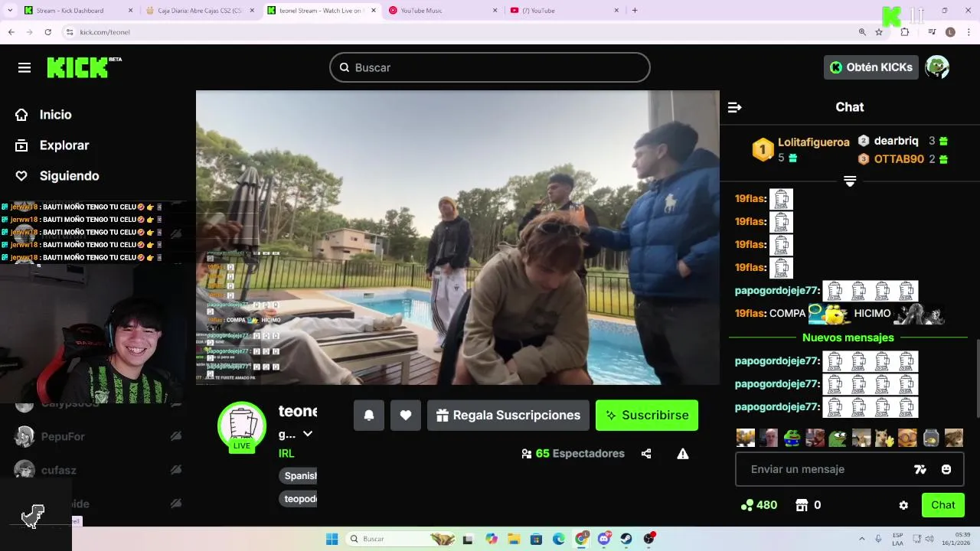Click the Windows taskbar Buscar search box

pos(401,539)
